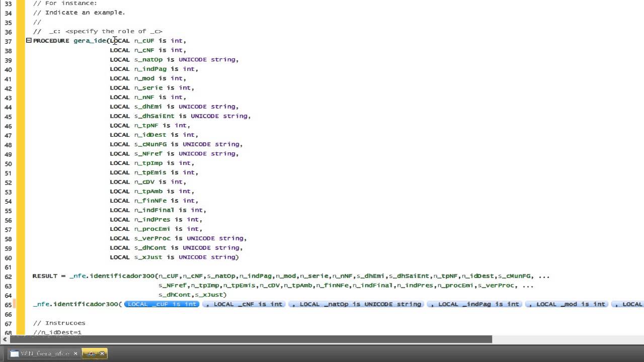Image resolution: width=644 pixels, height=362 pixels.
Task: Click line number 61 in the gutter
Action: coord(9,267)
